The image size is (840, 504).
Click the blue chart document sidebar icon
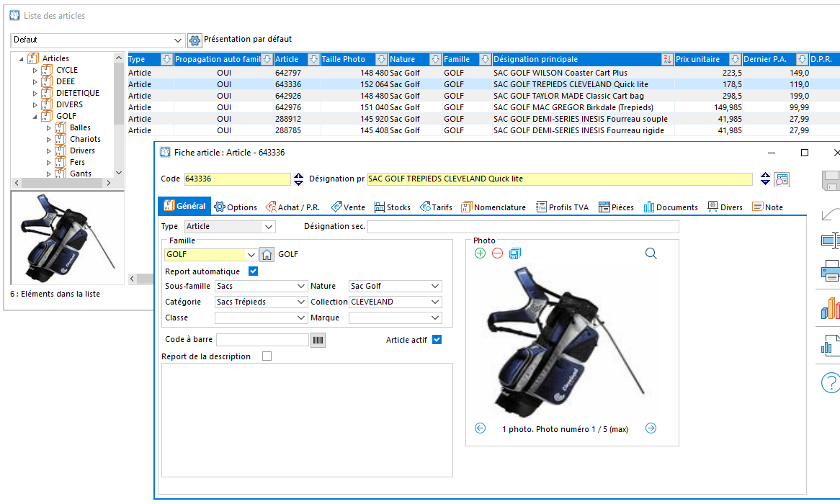tap(831, 346)
